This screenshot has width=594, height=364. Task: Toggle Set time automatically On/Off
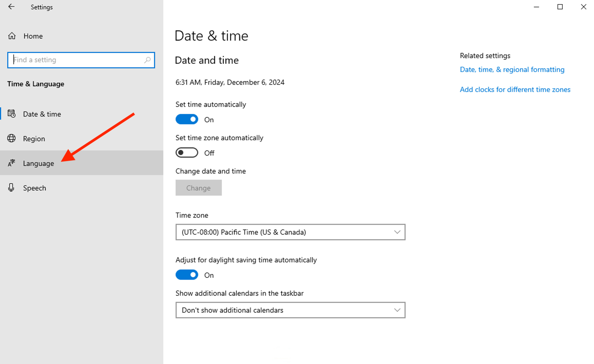187,119
